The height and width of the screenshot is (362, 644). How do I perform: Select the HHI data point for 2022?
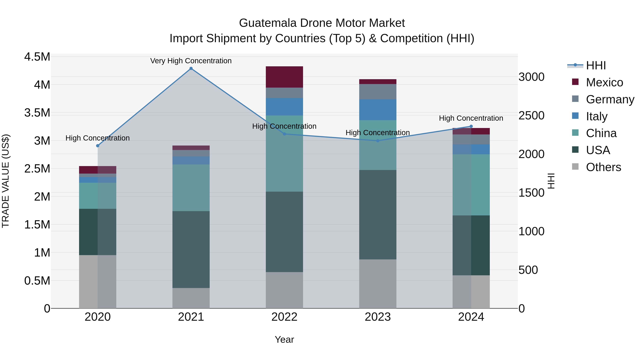point(284,134)
